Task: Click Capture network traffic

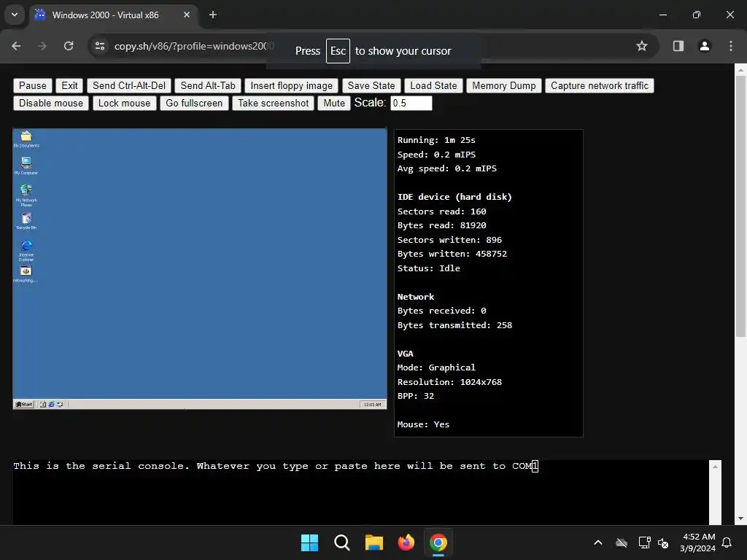Action: point(600,86)
